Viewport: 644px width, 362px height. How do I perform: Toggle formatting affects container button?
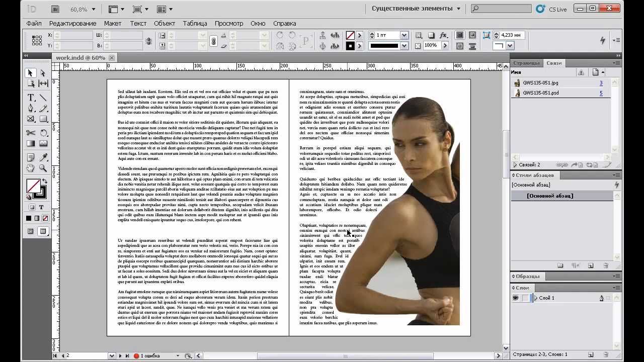tap(32, 207)
